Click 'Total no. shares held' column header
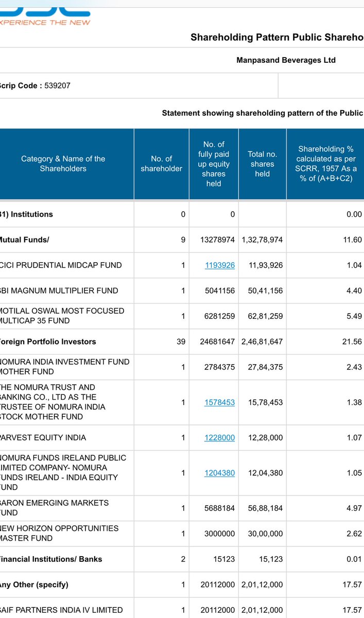 263,164
